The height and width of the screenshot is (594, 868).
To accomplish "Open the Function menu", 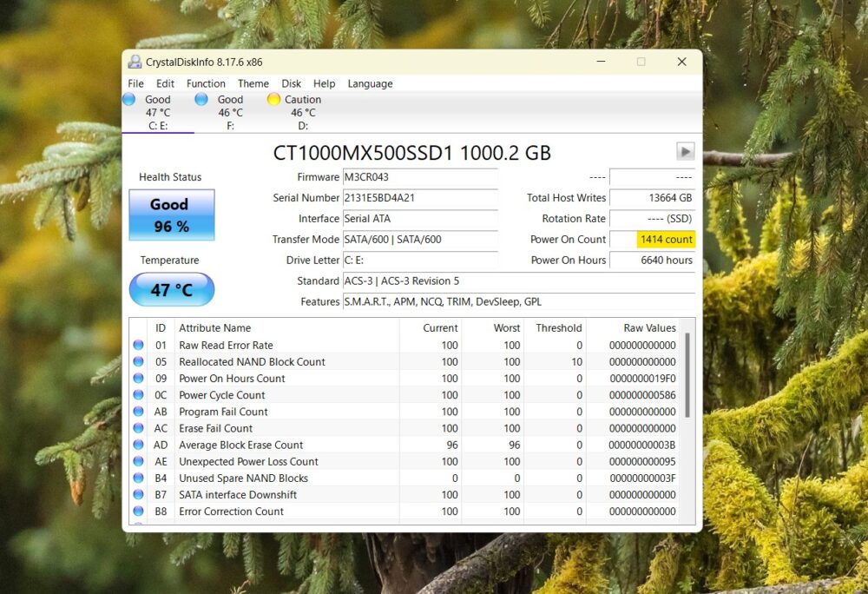I will point(206,83).
